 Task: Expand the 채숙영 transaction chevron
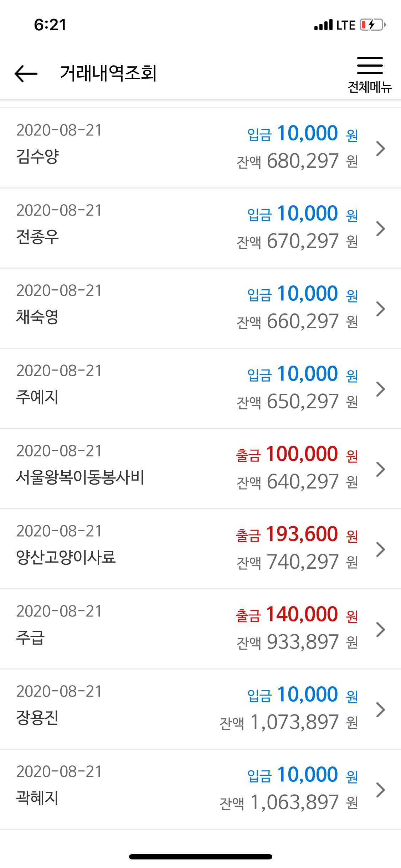381,309
